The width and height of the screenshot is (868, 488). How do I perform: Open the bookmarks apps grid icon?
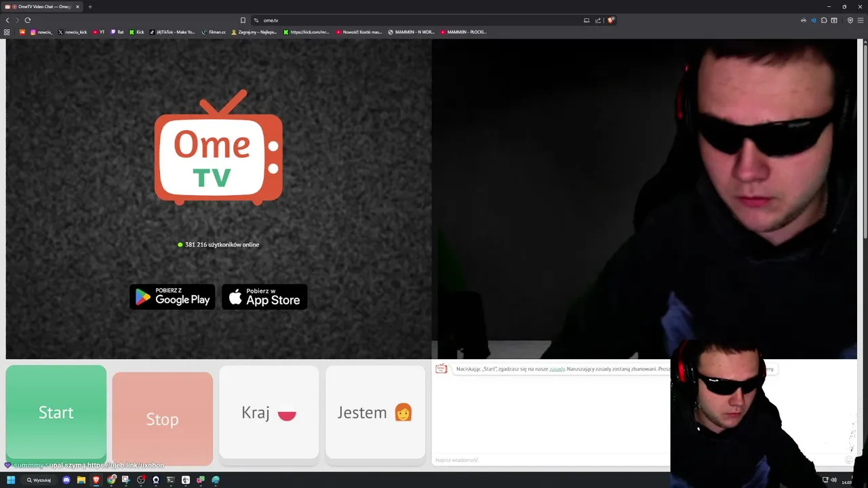click(7, 32)
